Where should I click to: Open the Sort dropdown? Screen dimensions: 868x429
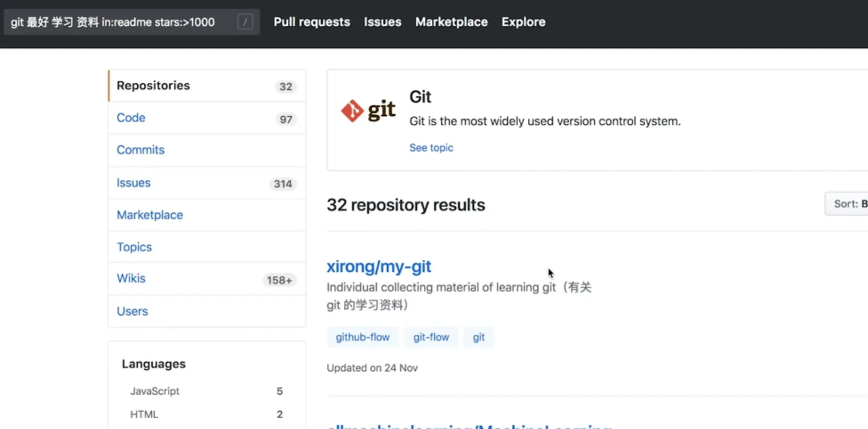(846, 204)
